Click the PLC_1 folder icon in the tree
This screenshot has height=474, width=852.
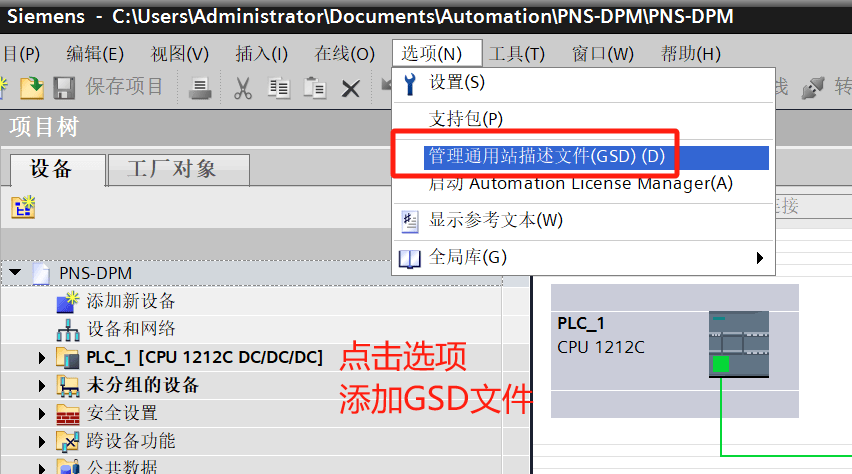tap(68, 358)
